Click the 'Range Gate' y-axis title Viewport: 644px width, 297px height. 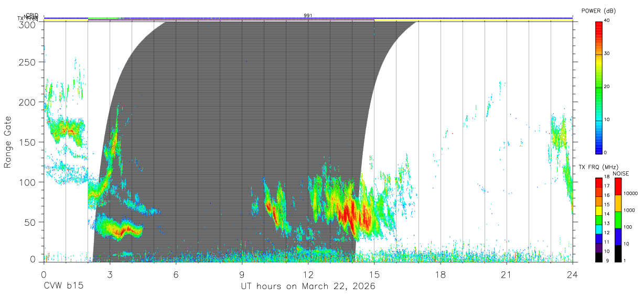click(8, 141)
